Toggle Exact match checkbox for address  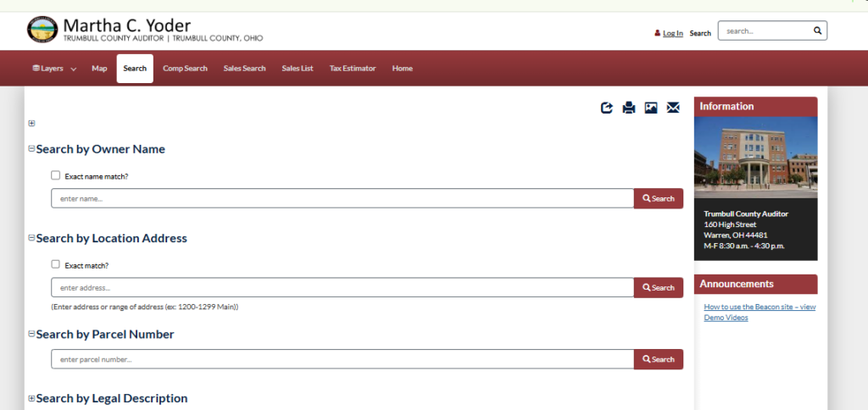click(56, 264)
